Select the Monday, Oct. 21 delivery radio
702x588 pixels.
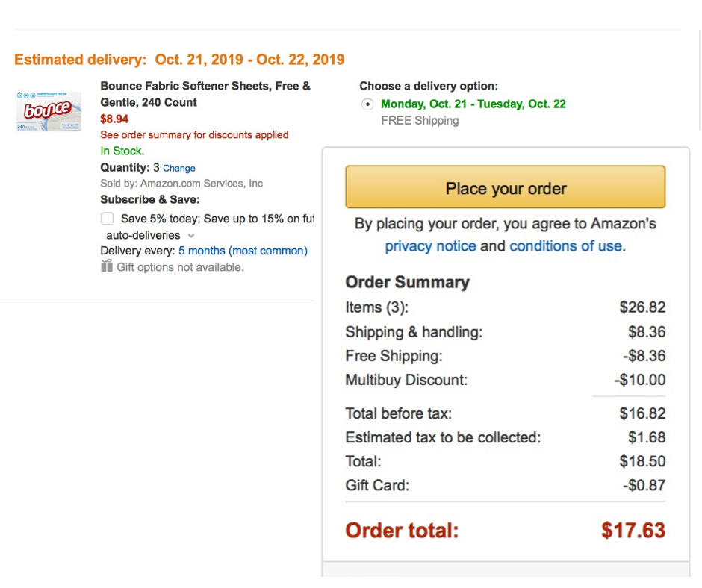[367, 104]
